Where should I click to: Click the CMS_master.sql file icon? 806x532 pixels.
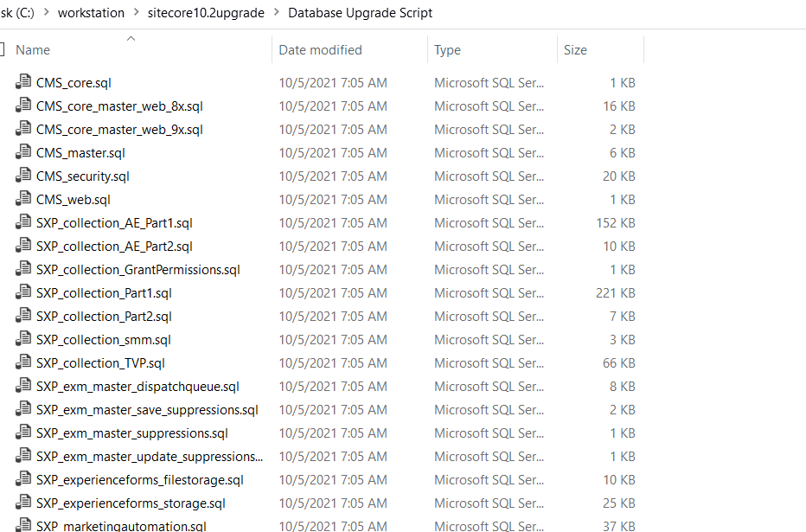click(x=23, y=152)
